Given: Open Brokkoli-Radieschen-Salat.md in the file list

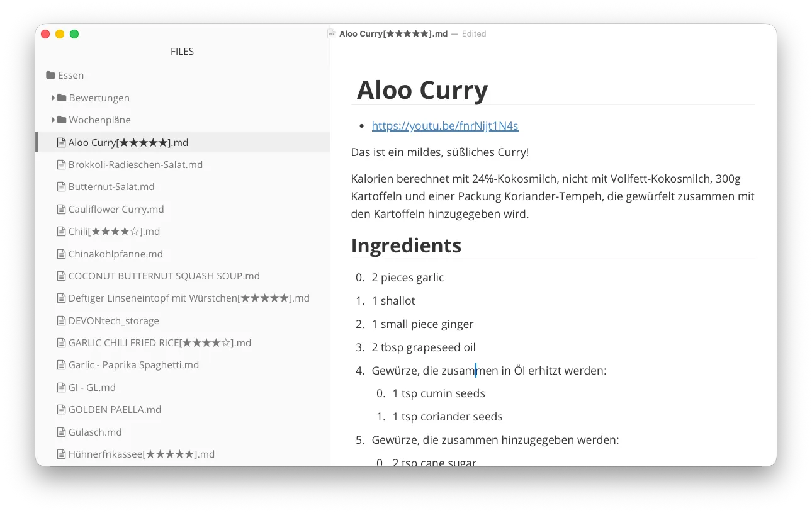Looking at the screenshot, I should click(x=135, y=165).
